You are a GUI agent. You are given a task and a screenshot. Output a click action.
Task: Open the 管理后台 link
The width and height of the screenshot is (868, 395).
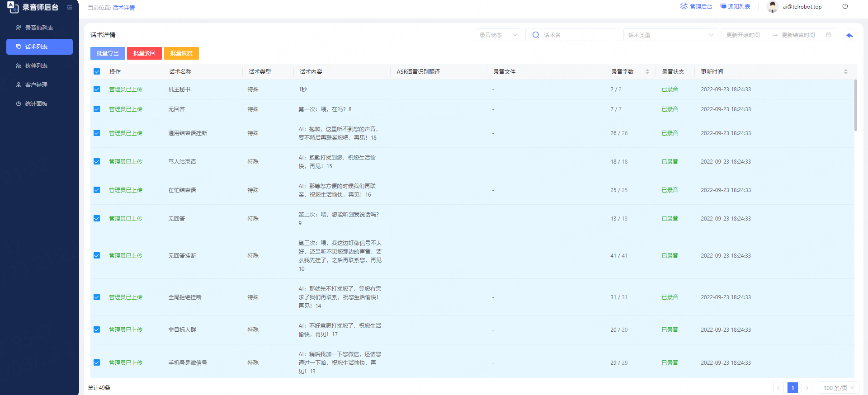pyautogui.click(x=696, y=6)
